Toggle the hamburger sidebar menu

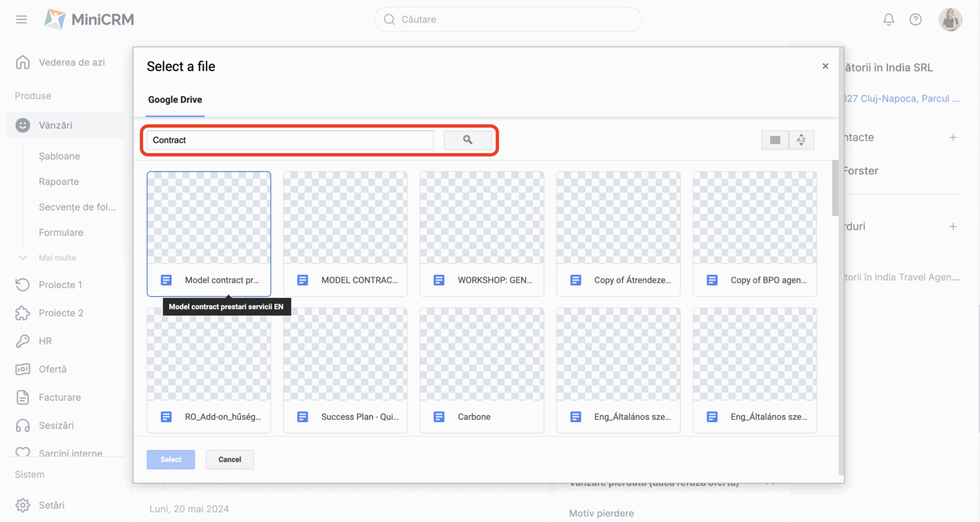[21, 19]
